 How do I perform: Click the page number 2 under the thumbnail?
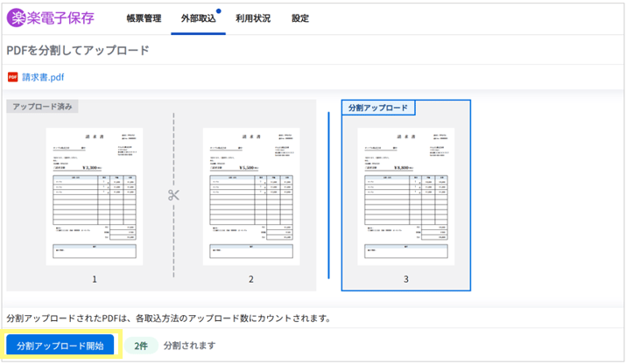tap(251, 279)
